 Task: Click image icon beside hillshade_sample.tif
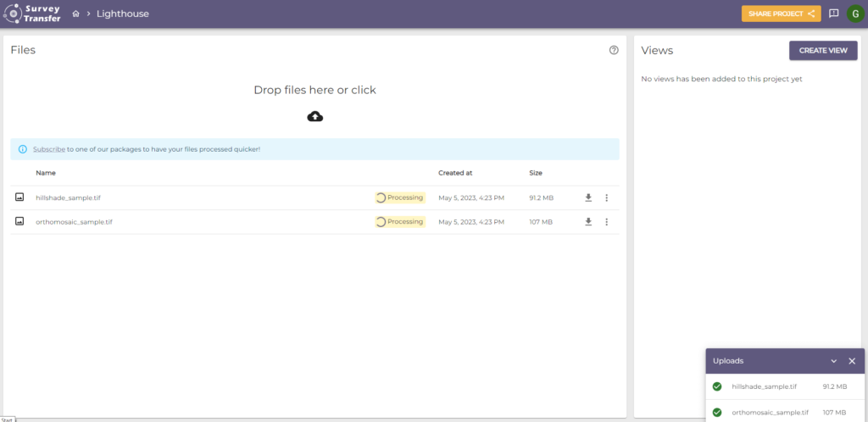tap(19, 197)
